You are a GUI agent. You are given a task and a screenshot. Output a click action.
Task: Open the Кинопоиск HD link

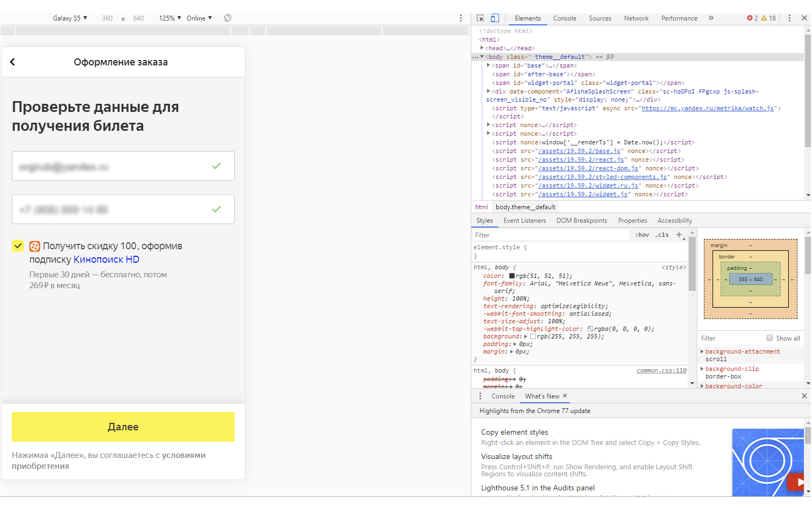click(107, 260)
